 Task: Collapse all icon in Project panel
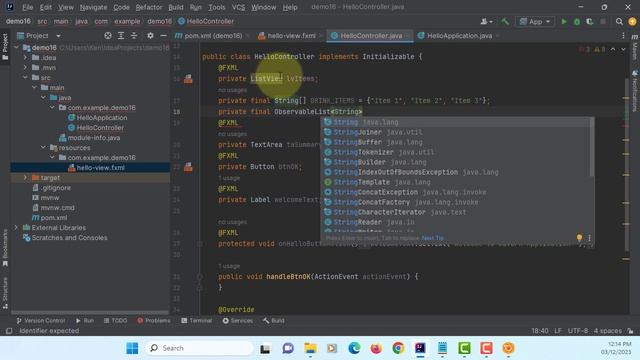click(134, 36)
